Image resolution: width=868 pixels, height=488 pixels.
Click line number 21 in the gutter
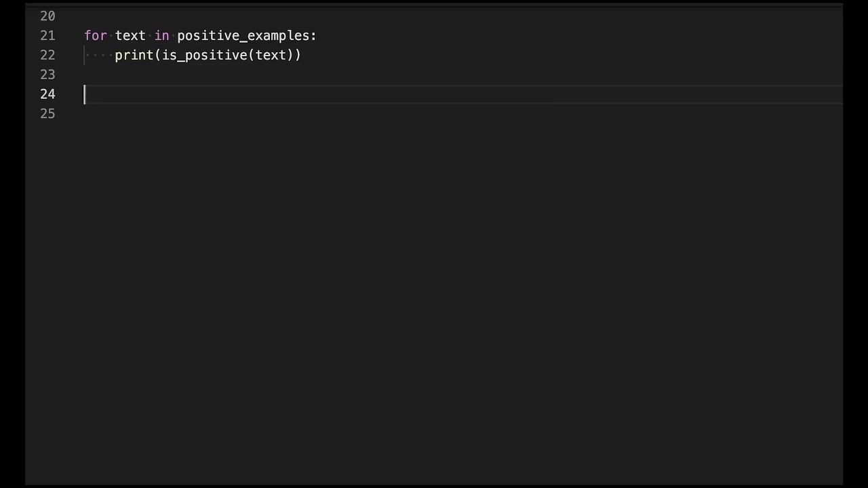point(47,35)
